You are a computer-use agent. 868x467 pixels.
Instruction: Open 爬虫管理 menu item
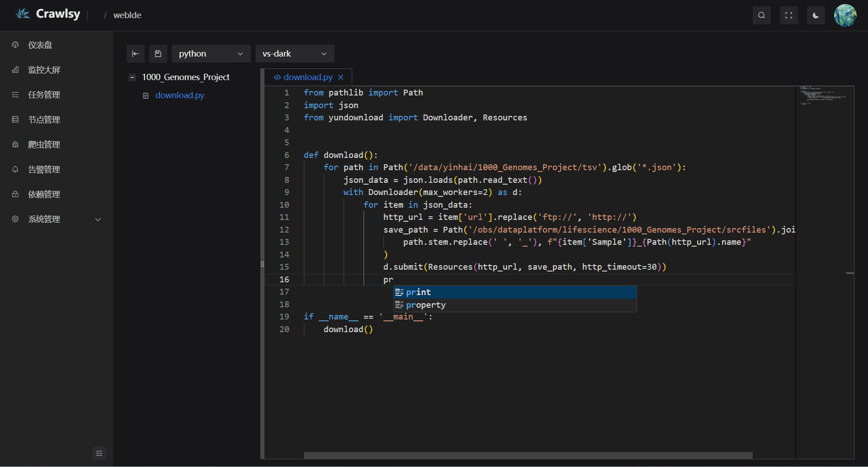[44, 144]
